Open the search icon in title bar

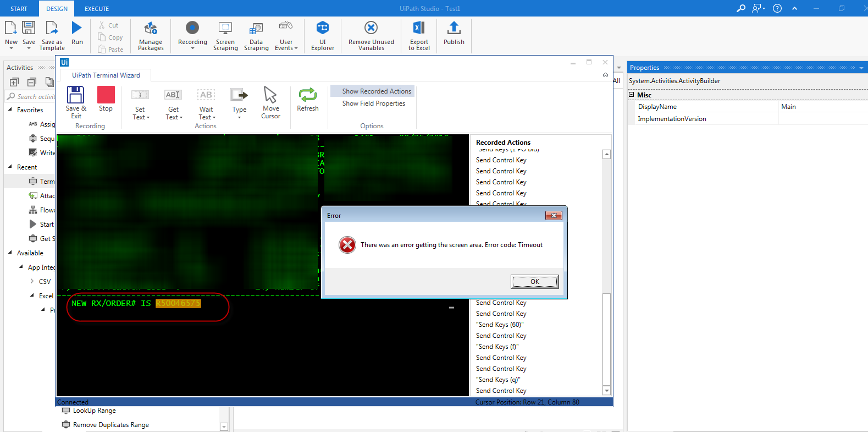coord(741,8)
